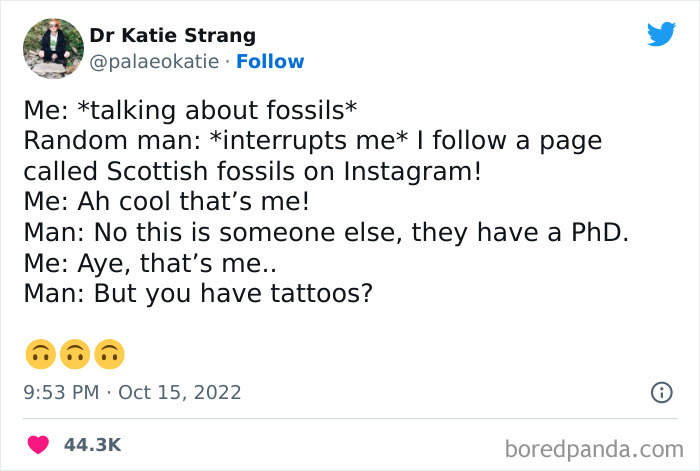
Task: Click the 9:53 PM timestamp
Action: [x=61, y=392]
